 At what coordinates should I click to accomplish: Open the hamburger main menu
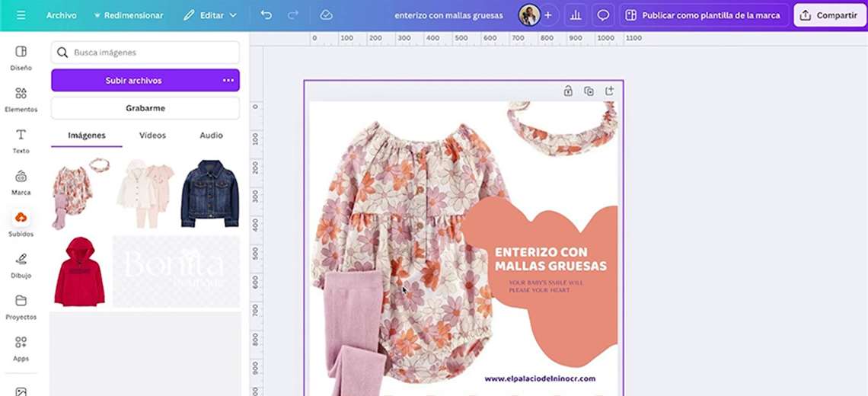(21, 15)
